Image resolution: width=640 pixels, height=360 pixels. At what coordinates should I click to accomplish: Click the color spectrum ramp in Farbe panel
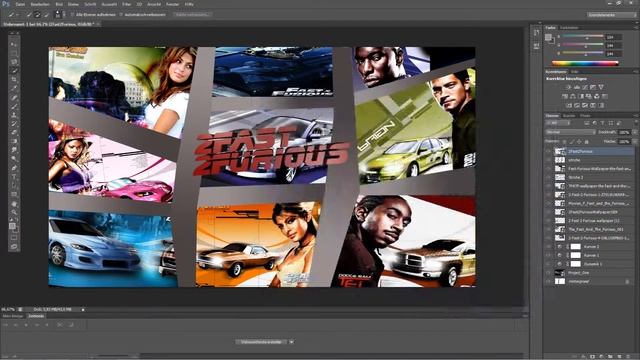tap(585, 63)
